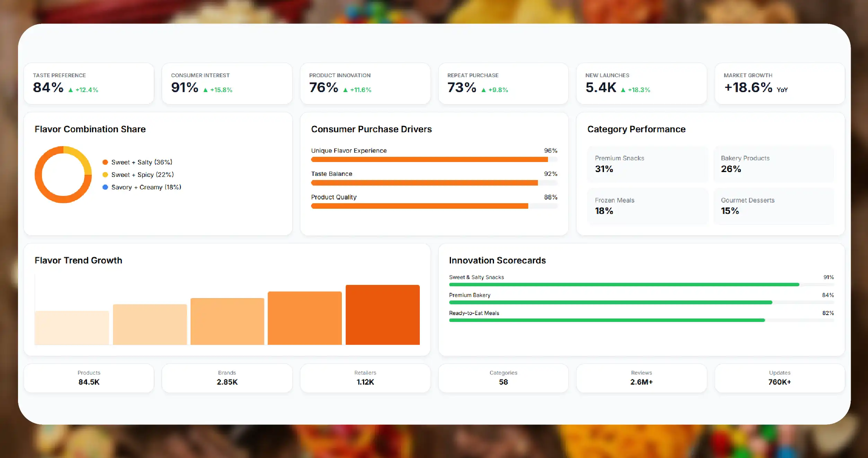Select the Frozen Meals 18% tile
Image resolution: width=868 pixels, height=458 pixels.
coord(648,206)
